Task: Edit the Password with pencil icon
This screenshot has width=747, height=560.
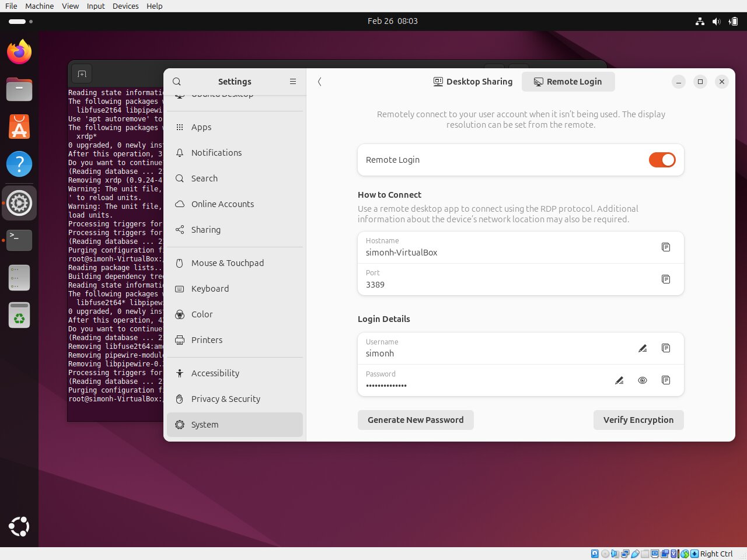Action: [x=619, y=380]
